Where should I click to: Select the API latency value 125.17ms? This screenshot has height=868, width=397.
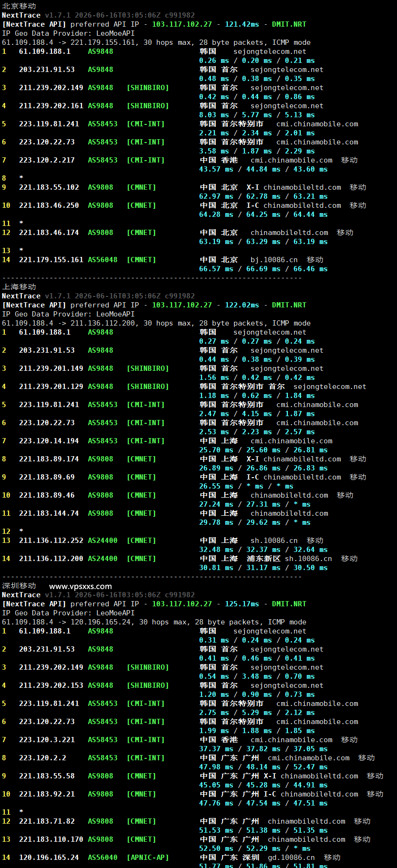point(242,604)
